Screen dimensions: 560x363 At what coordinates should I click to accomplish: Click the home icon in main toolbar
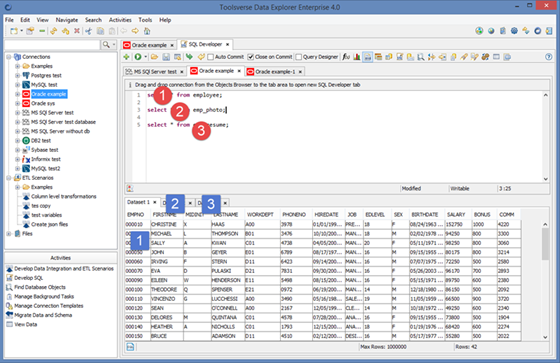[x=147, y=31]
